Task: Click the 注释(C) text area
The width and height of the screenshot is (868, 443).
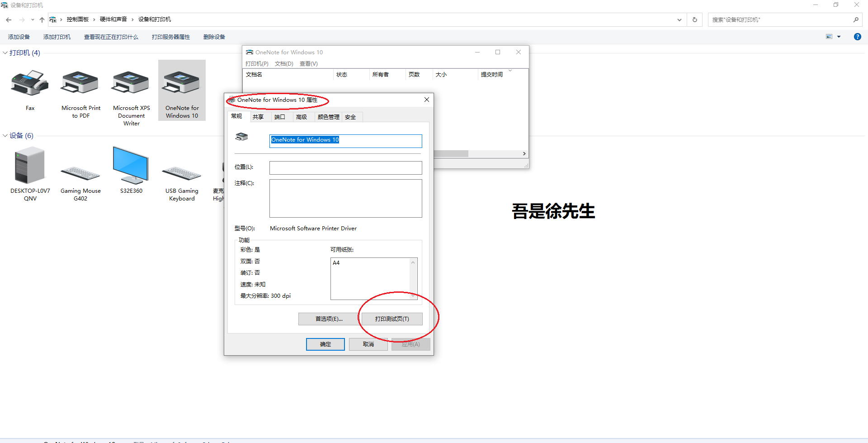Action: 346,199
